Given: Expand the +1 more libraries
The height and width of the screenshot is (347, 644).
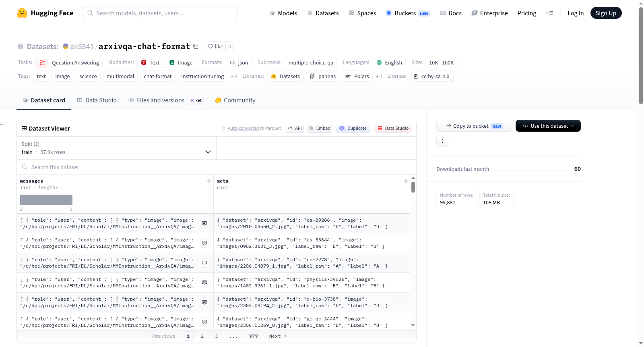Looking at the screenshot, I should tap(379, 76).
